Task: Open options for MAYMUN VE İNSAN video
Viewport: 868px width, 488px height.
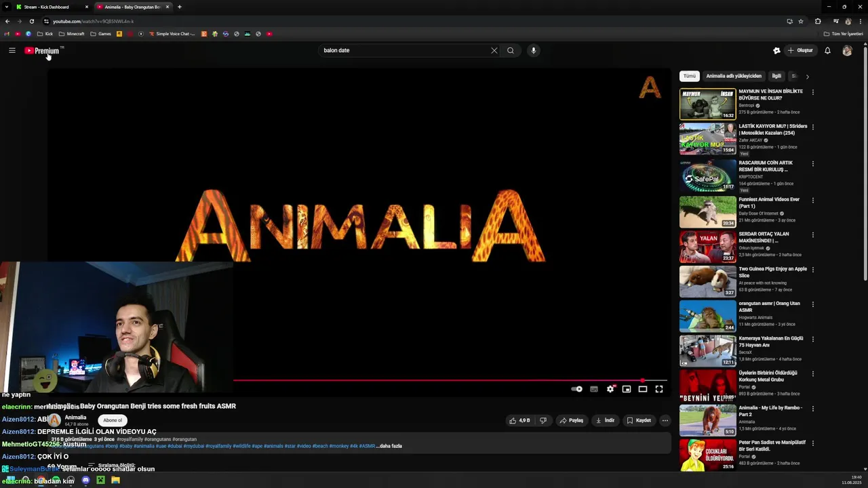Action: [813, 92]
